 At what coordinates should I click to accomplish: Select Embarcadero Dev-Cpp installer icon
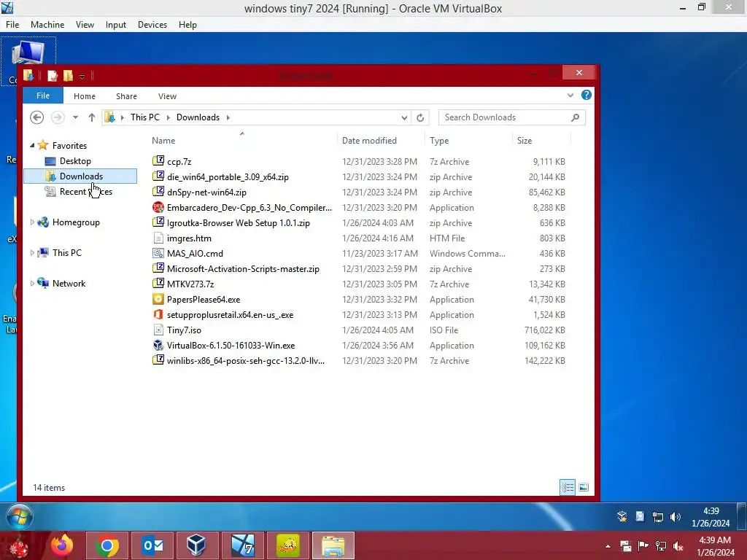click(158, 207)
